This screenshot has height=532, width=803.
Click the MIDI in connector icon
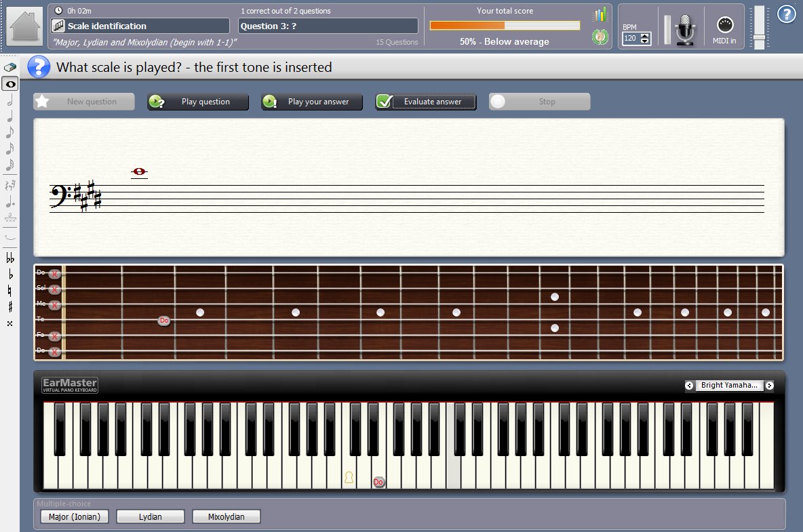(725, 25)
